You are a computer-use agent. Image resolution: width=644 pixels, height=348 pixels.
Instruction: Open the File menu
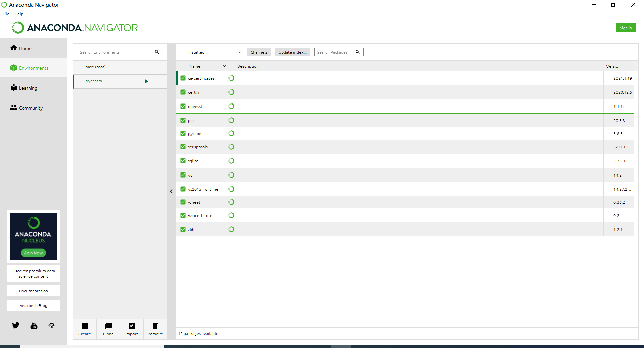(6, 14)
